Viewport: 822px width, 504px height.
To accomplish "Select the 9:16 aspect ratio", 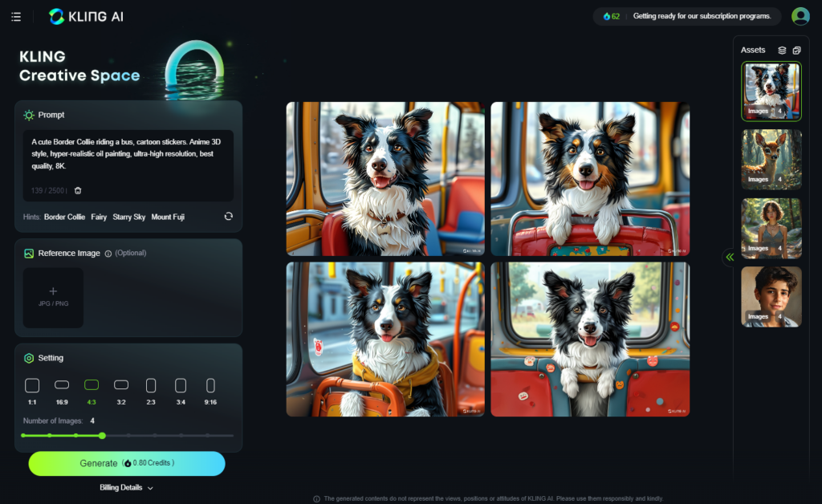I will pyautogui.click(x=210, y=392).
